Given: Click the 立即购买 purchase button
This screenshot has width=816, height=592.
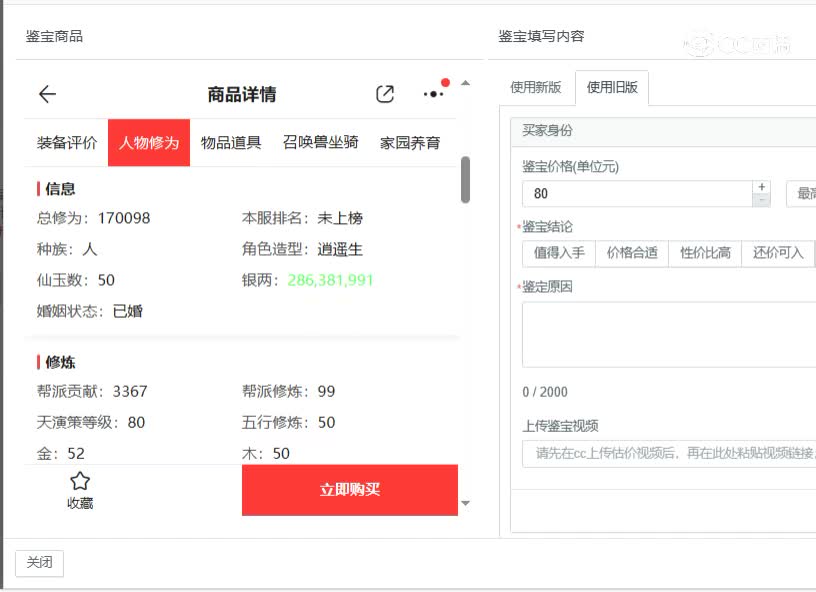Looking at the screenshot, I should pos(350,490).
